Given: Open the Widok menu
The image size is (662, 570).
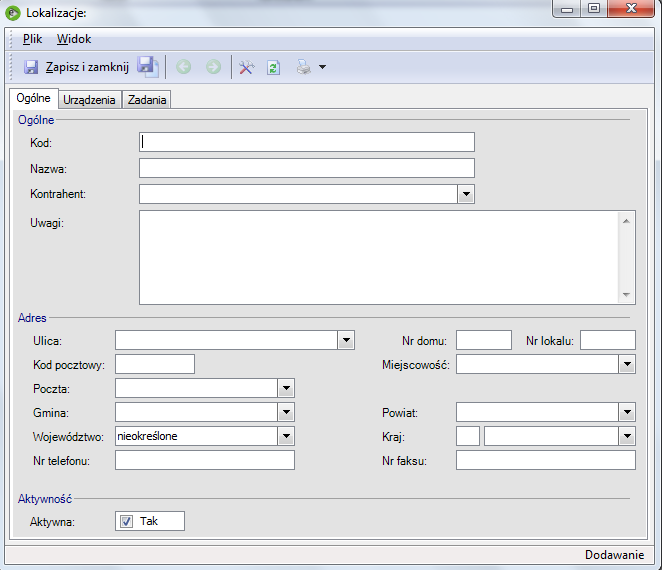Looking at the screenshot, I should click(x=74, y=39).
